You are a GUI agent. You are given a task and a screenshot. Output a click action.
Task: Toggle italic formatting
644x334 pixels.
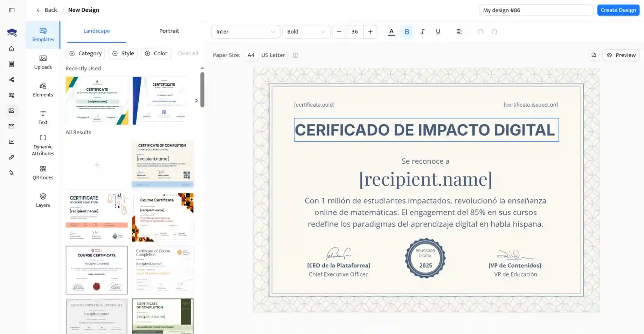pos(422,32)
